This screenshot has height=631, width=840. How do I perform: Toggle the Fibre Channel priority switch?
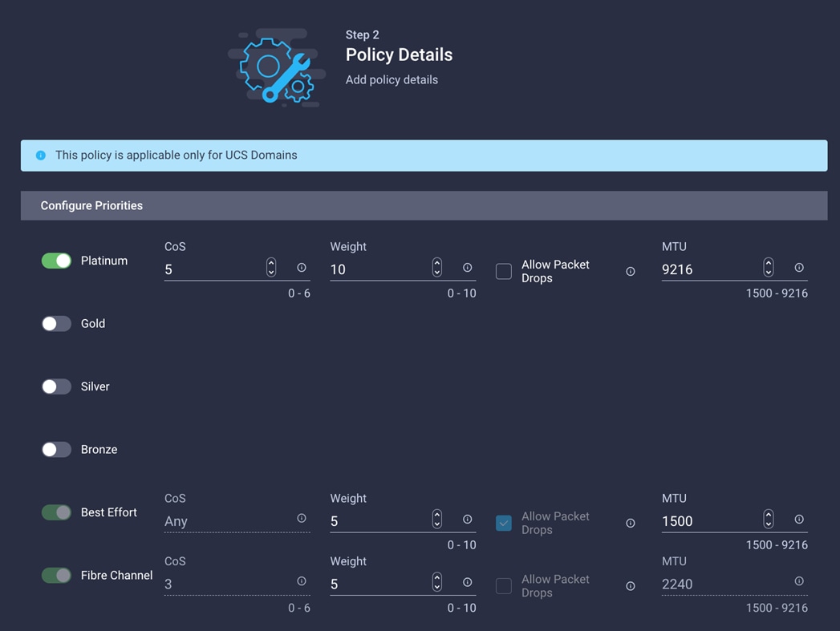[56, 576]
